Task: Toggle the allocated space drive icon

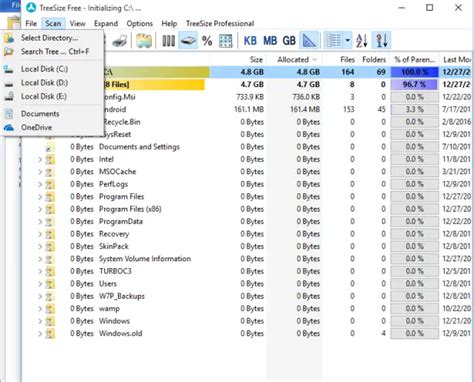Action: pyautogui.click(x=188, y=41)
